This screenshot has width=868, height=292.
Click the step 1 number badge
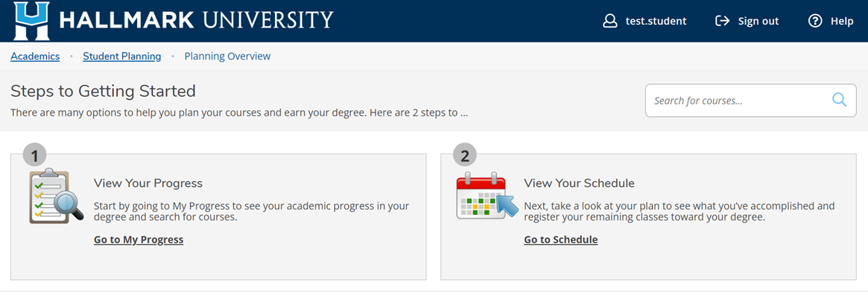(x=35, y=156)
